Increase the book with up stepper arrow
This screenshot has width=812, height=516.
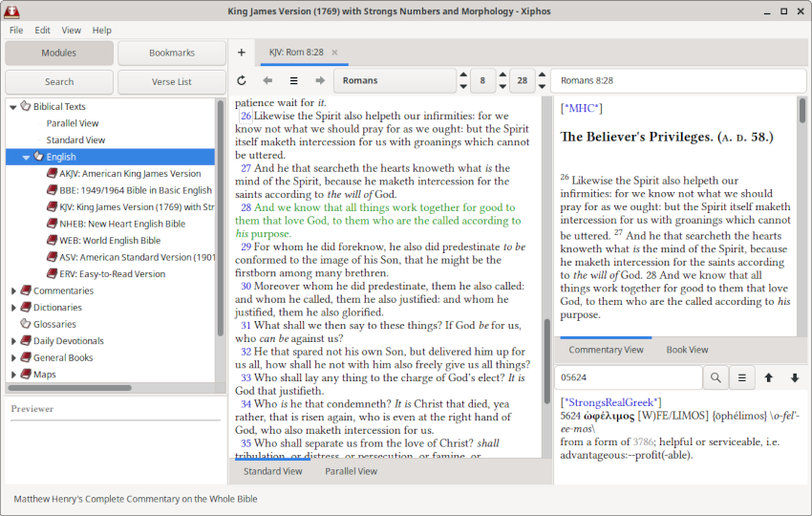tap(463, 75)
